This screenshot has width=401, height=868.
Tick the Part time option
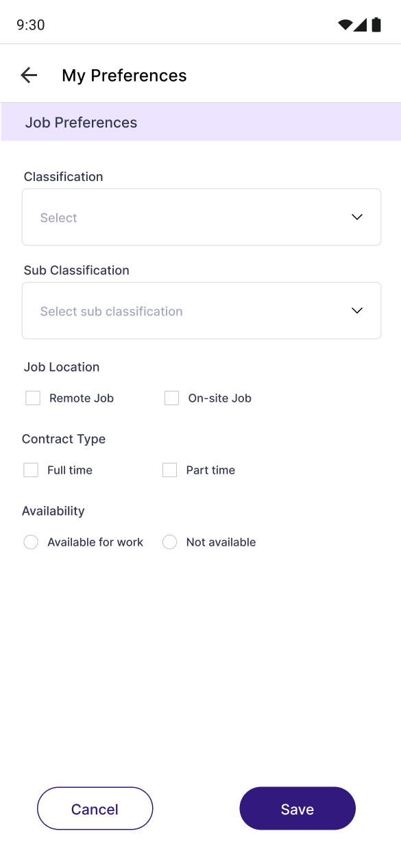click(169, 470)
